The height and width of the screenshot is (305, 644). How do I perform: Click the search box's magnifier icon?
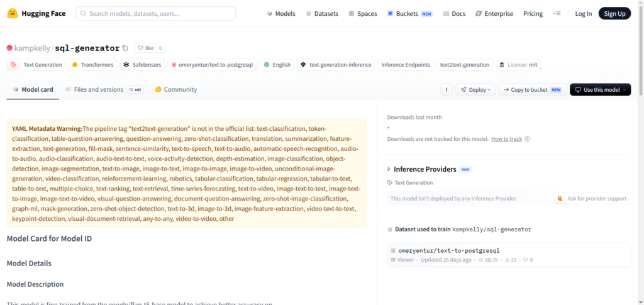point(83,14)
